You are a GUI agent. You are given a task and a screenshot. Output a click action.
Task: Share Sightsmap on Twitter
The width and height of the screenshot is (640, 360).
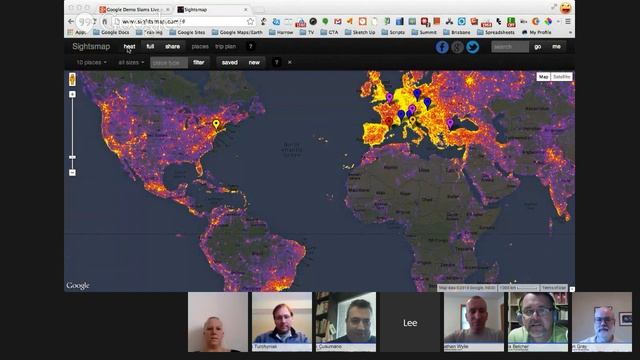click(x=473, y=47)
